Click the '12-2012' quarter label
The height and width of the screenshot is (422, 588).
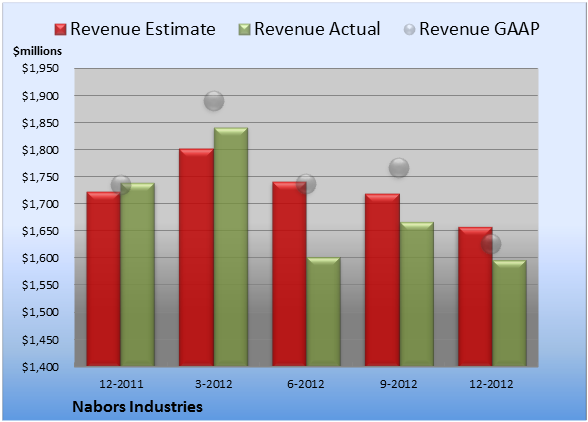[x=491, y=384]
